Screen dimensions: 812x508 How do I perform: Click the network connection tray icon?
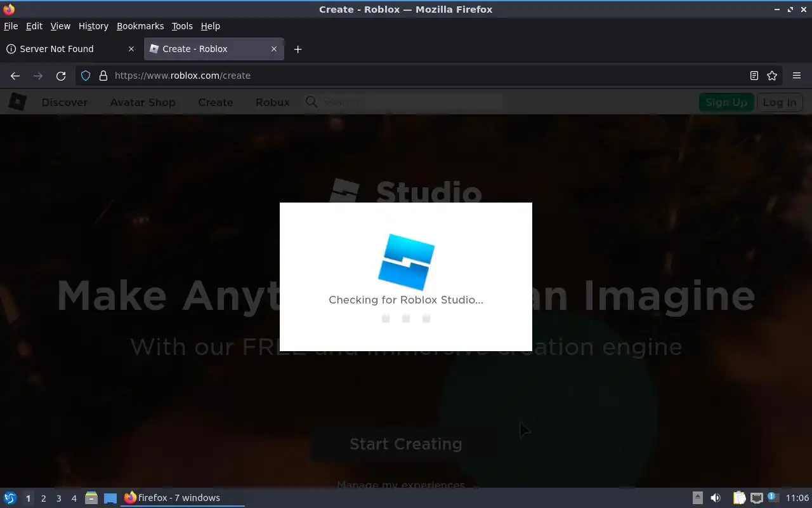(757, 498)
